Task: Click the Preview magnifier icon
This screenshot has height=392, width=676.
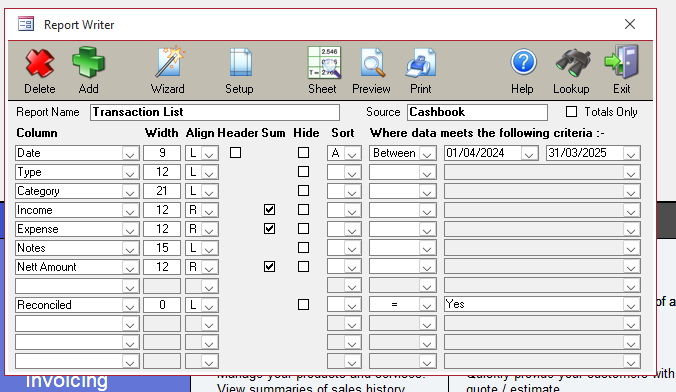Action: coord(372,63)
